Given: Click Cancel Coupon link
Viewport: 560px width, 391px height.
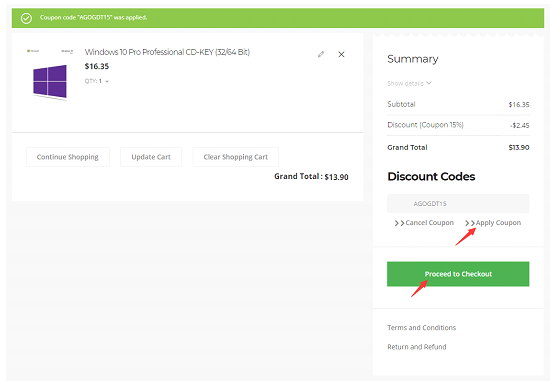Looking at the screenshot, I should (x=429, y=223).
